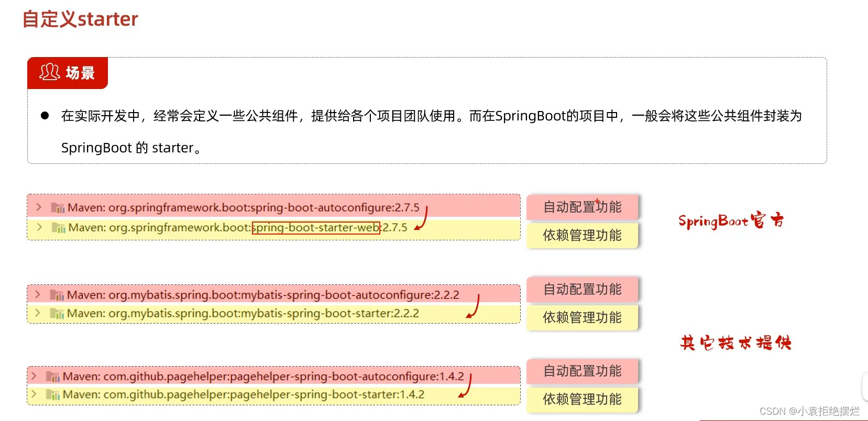Click library icon of mybatis-spring-boot-starter:2.2.2
This screenshot has height=421, width=868.
[x=57, y=314]
